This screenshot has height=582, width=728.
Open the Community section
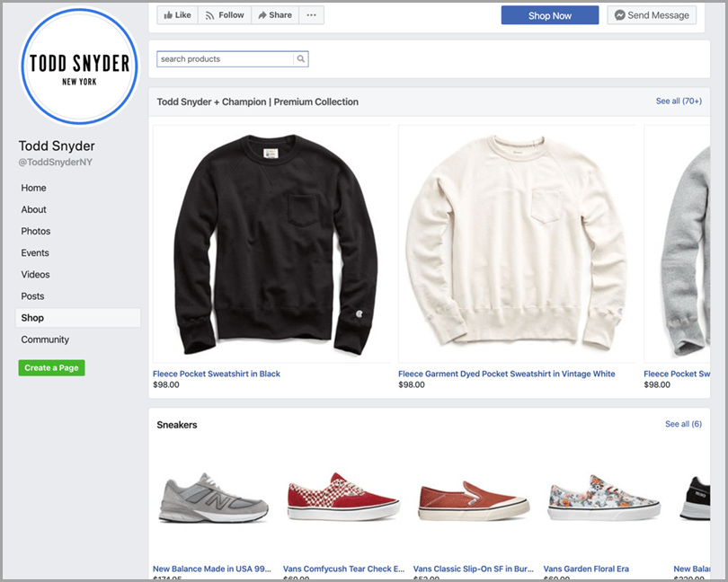pyautogui.click(x=45, y=339)
